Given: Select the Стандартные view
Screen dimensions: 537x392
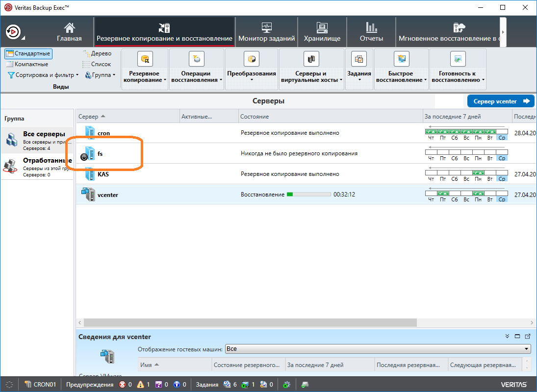Looking at the screenshot, I should [29, 53].
